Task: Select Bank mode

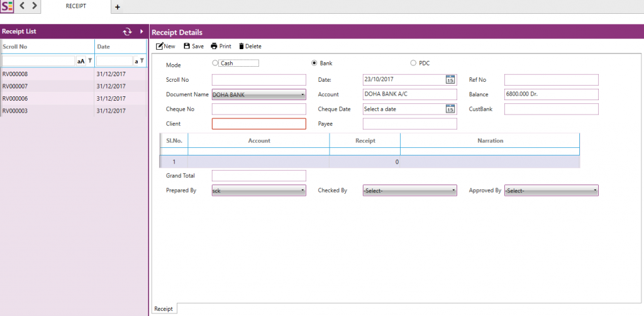Action: point(314,64)
